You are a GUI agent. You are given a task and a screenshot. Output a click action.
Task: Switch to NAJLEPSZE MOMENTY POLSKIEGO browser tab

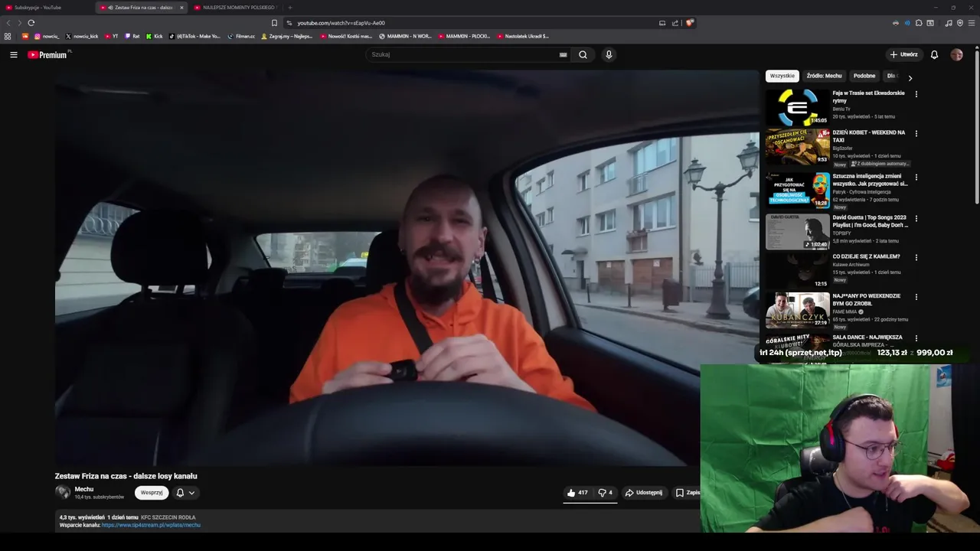tap(236, 8)
